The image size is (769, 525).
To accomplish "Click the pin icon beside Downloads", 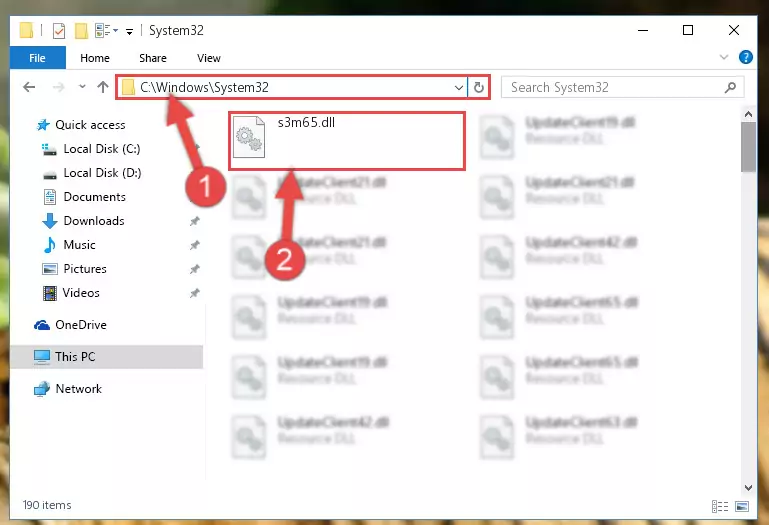I will click(195, 221).
